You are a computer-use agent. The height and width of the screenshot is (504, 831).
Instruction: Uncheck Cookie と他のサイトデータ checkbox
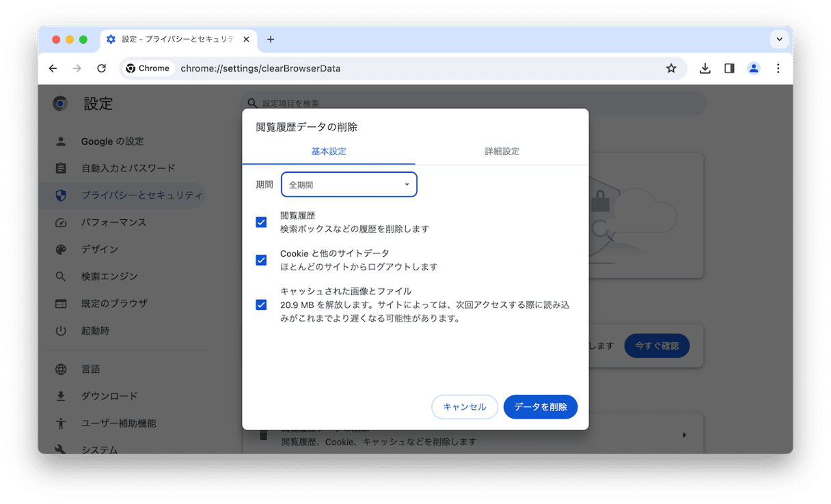click(261, 260)
